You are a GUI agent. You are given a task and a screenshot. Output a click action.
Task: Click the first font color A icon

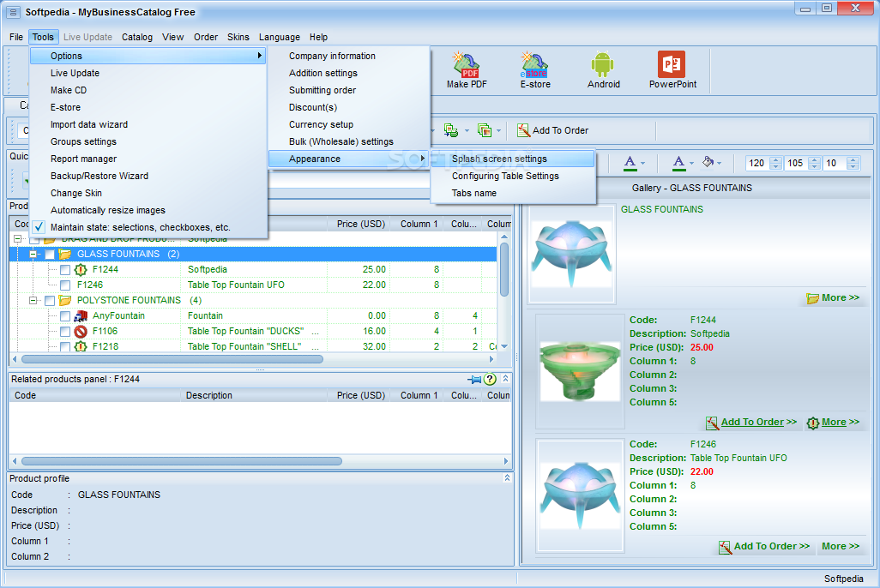click(x=630, y=163)
